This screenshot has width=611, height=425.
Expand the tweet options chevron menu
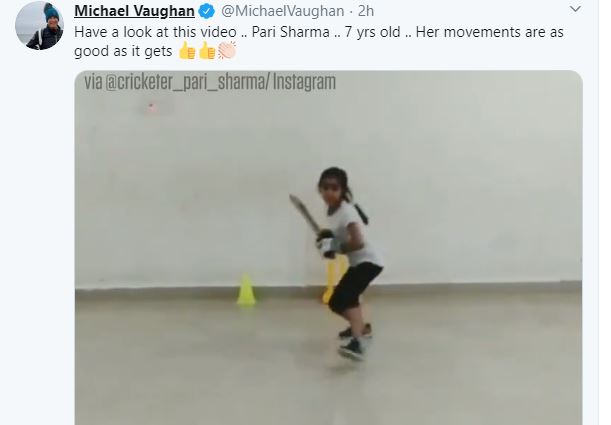[575, 9]
